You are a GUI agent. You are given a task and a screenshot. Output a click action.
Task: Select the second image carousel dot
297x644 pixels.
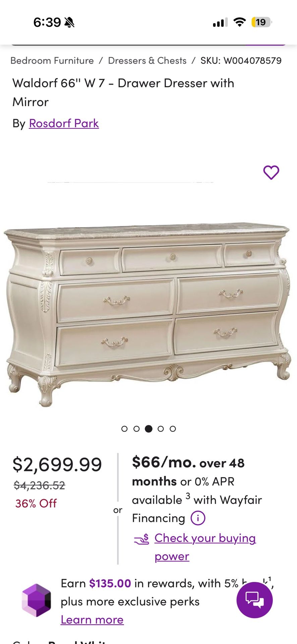coord(136,429)
